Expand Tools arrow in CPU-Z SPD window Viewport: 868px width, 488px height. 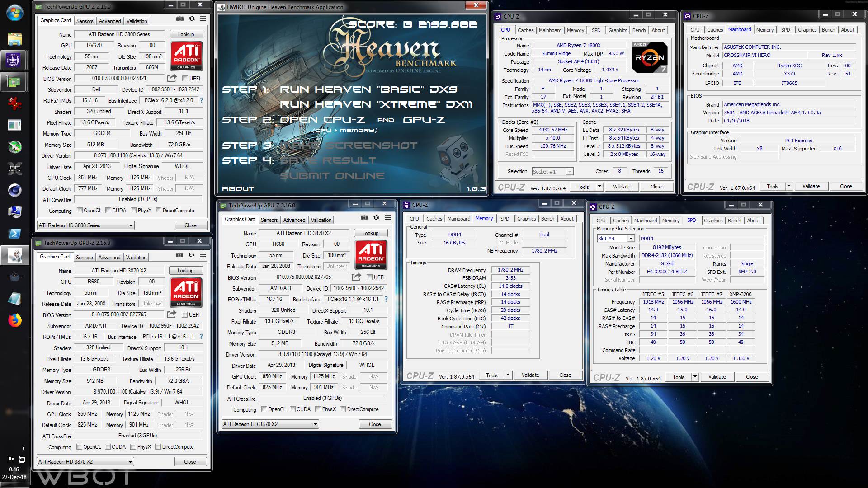click(x=695, y=377)
